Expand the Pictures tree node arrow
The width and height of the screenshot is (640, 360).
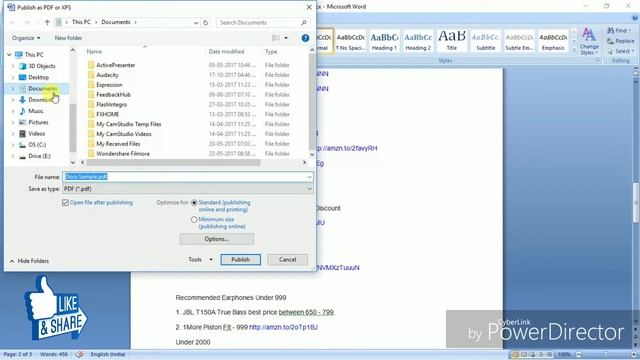coord(13,122)
